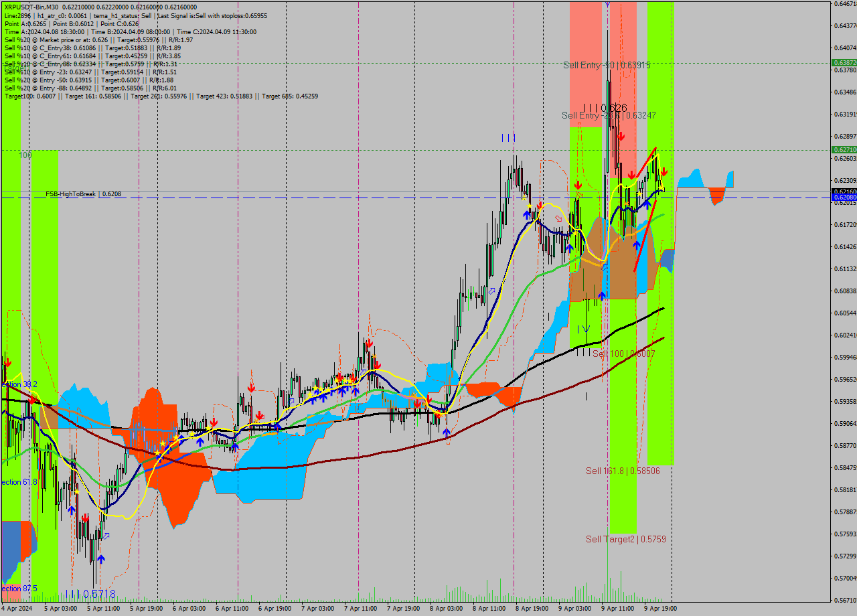Click the Sell %10 @ C_Entry61 line
The height and width of the screenshot is (616, 857).
92,56
